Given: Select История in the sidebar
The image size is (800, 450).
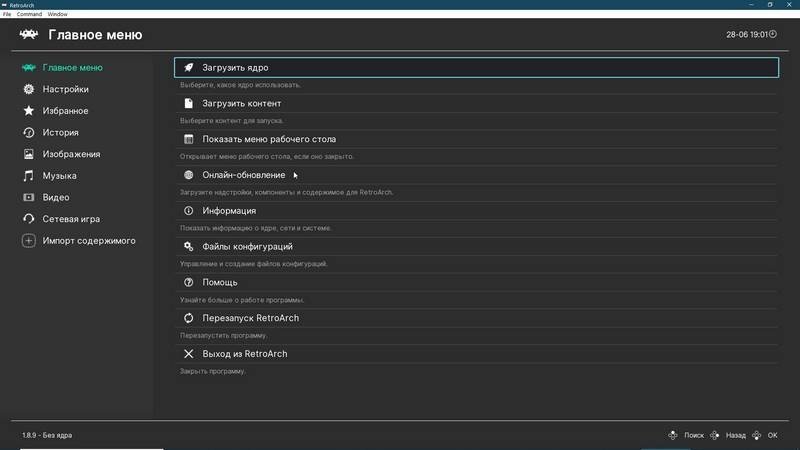Looking at the screenshot, I should point(60,132).
